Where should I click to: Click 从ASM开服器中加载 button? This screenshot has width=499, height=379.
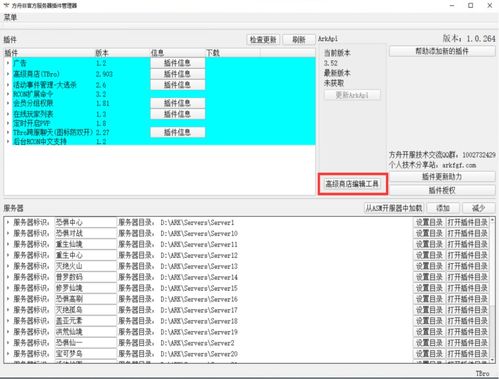pos(394,208)
